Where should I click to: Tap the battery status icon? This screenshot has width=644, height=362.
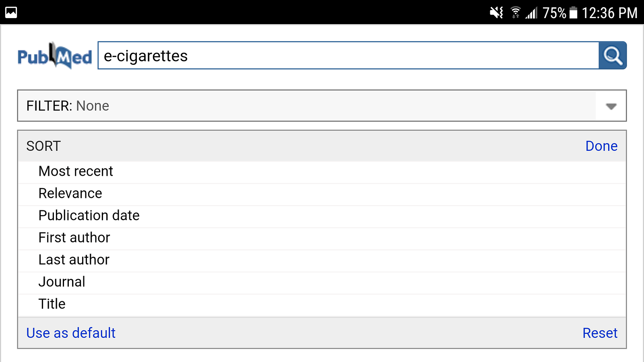(574, 13)
